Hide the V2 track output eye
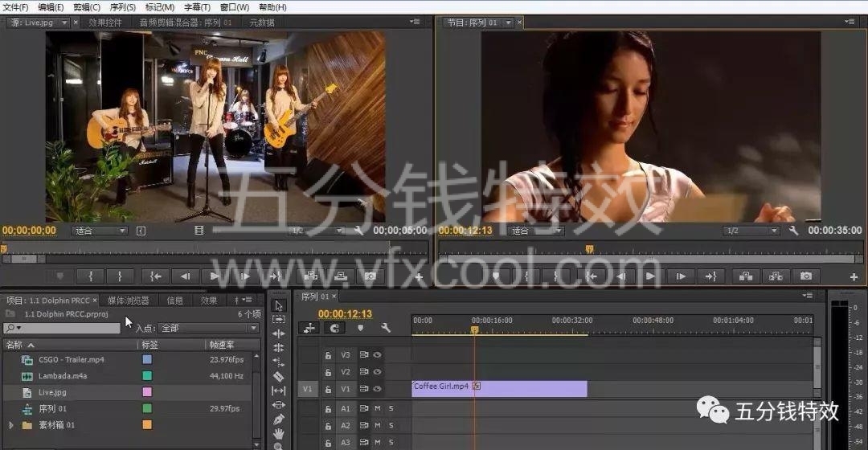Image resolution: width=868 pixels, height=450 pixels. point(377,372)
